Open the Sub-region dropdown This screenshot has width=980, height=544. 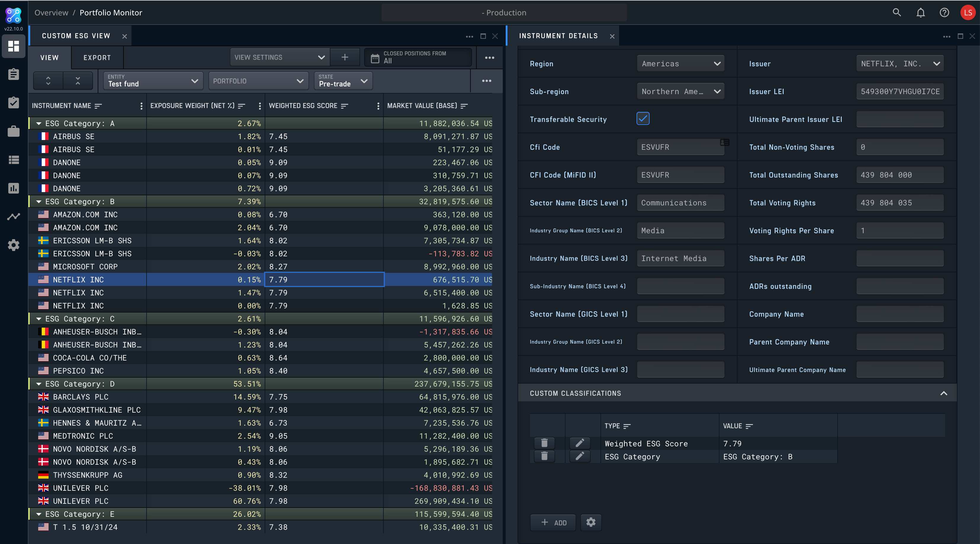point(681,91)
